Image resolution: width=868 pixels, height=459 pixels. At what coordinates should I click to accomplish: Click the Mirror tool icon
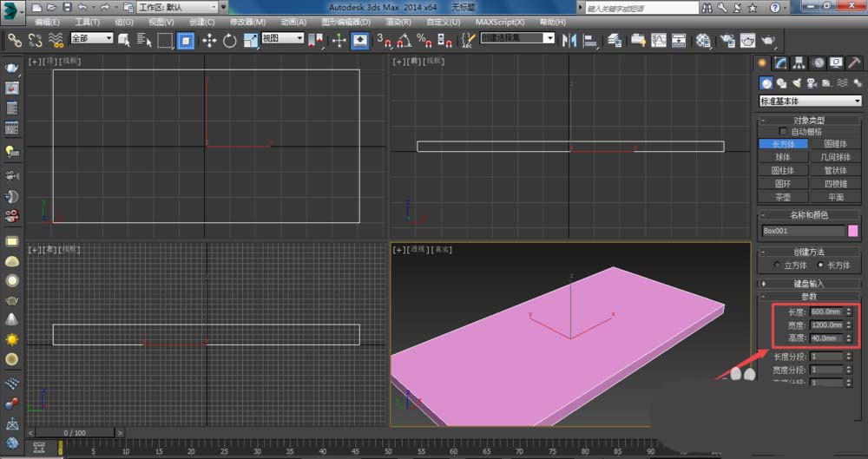click(570, 40)
